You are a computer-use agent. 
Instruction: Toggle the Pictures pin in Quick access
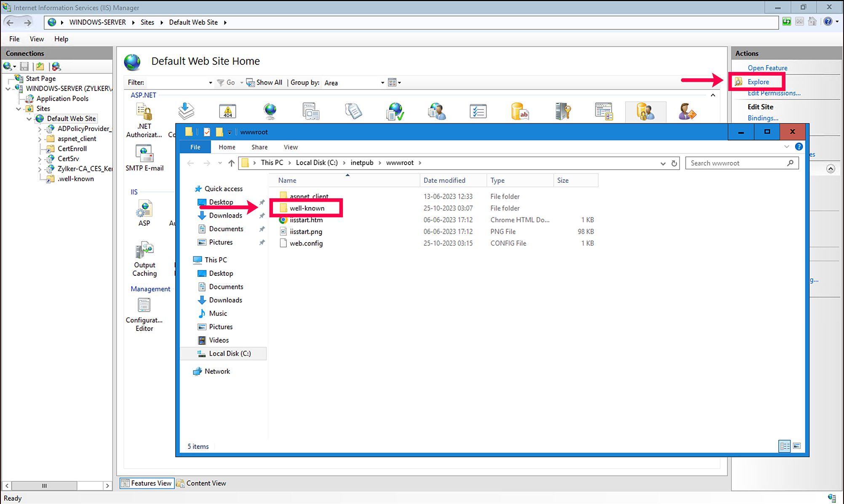click(262, 242)
